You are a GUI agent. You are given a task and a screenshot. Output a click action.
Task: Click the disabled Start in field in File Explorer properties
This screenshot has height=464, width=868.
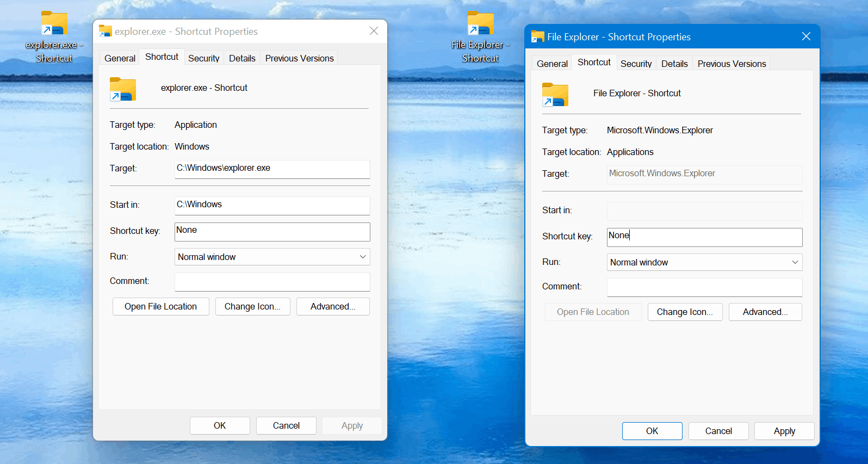pos(705,211)
